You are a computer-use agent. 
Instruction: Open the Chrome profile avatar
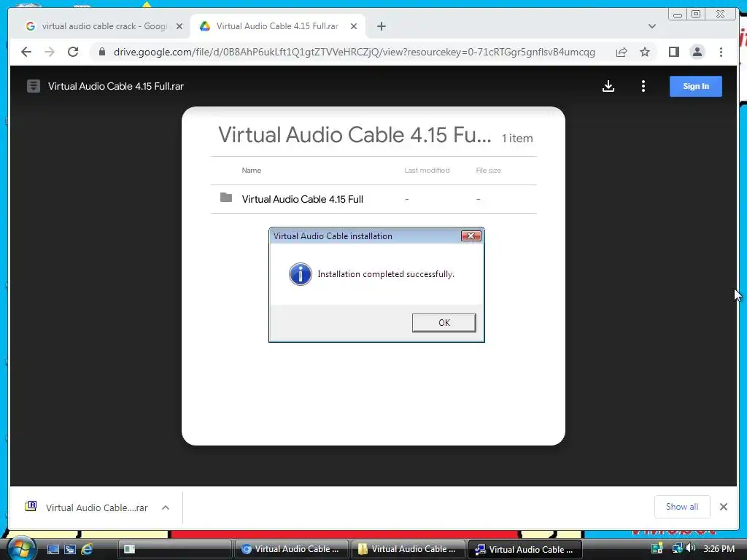[x=697, y=52]
